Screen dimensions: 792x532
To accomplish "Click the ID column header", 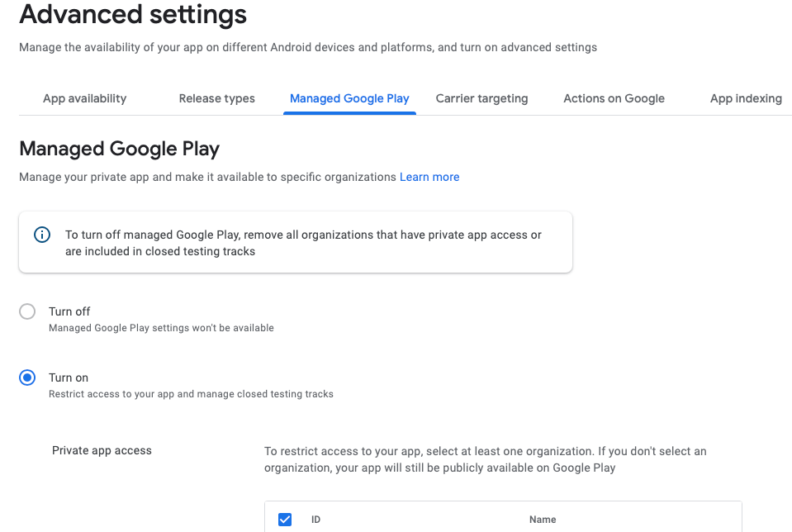I will tap(316, 519).
